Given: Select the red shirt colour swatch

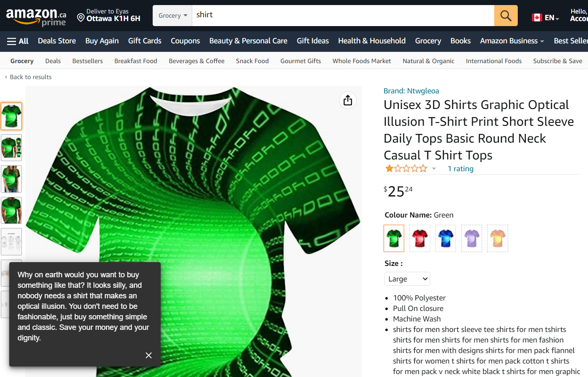Looking at the screenshot, I should tap(420, 238).
